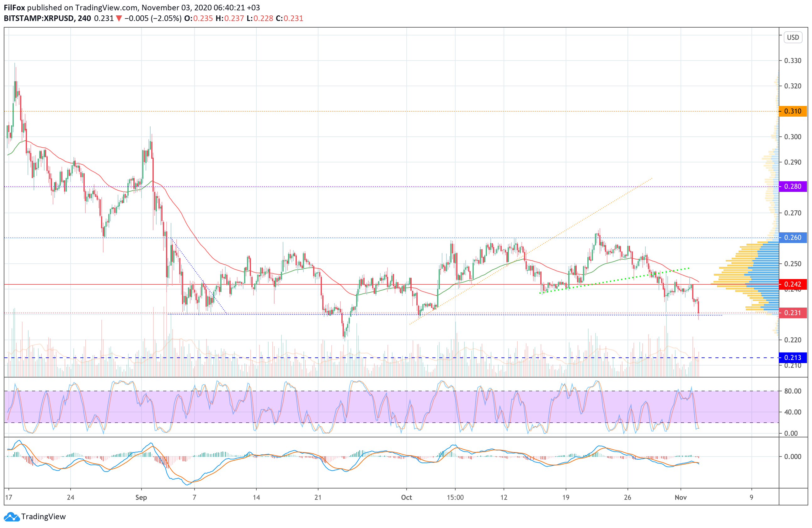This screenshot has width=812, height=528.
Task: Click the Oct label on time axis
Action: [x=406, y=497]
